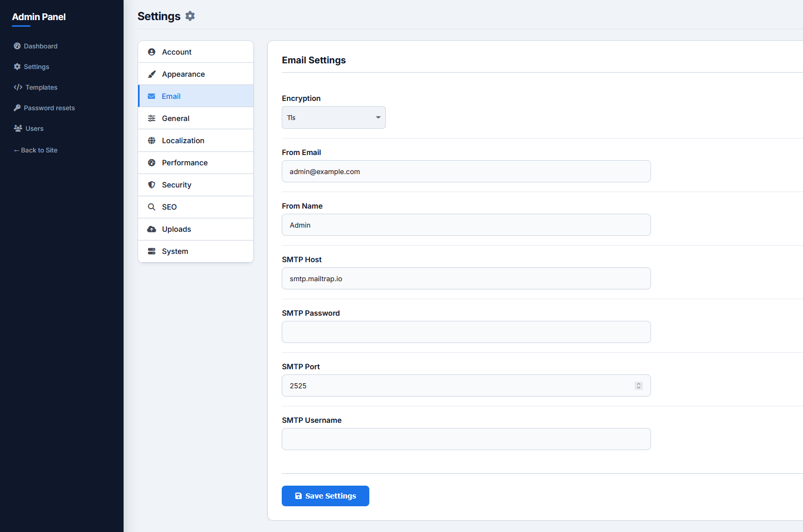Click the Email envelope icon
Screen dimensions: 803x532
(151, 96)
